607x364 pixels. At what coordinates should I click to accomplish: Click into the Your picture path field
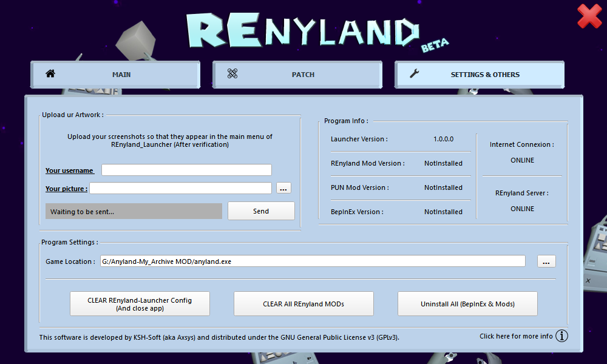[x=180, y=188]
